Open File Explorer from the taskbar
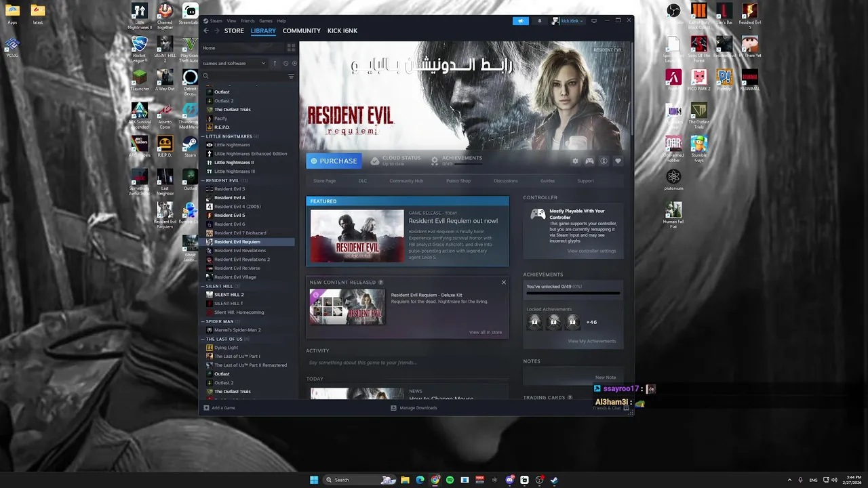Image resolution: width=868 pixels, height=488 pixels. (405, 480)
